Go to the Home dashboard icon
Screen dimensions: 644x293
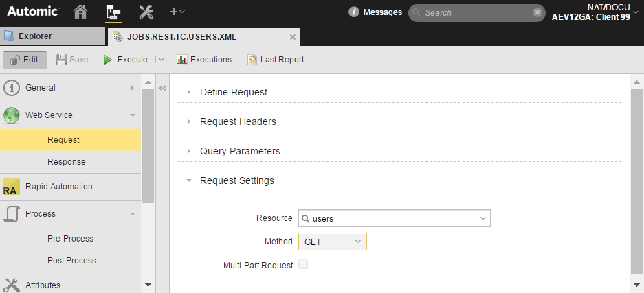pyautogui.click(x=80, y=12)
